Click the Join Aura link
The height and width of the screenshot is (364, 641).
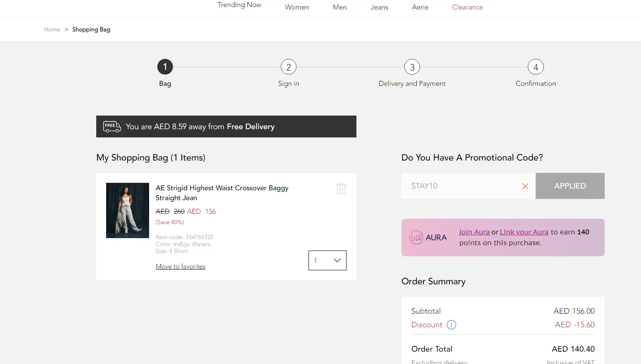pos(474,232)
